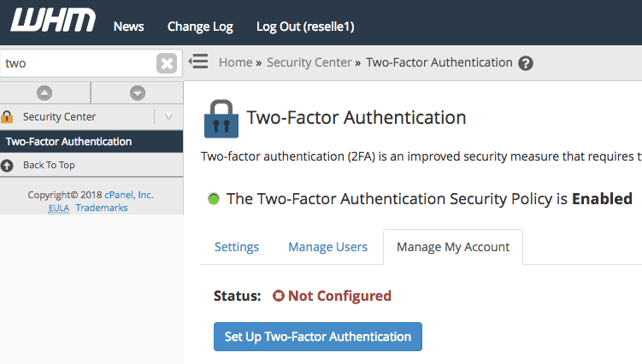642x364 pixels.
Task: Click the 2FA description paragraph
Action: tap(421, 156)
